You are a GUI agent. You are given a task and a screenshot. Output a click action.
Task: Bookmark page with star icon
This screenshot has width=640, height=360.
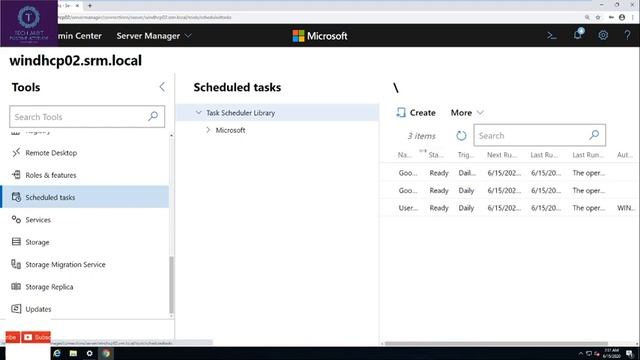pyautogui.click(x=598, y=17)
